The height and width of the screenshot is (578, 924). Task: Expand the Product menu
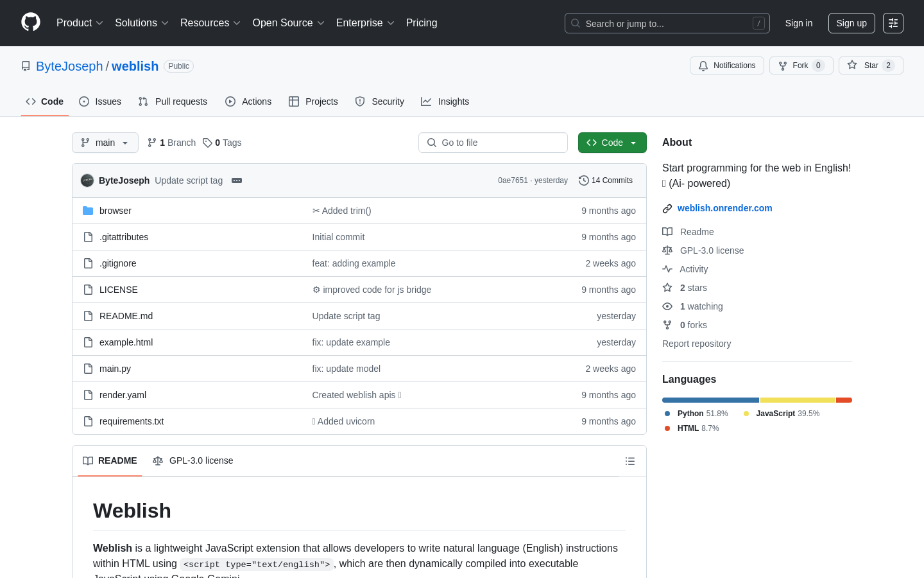(x=80, y=22)
